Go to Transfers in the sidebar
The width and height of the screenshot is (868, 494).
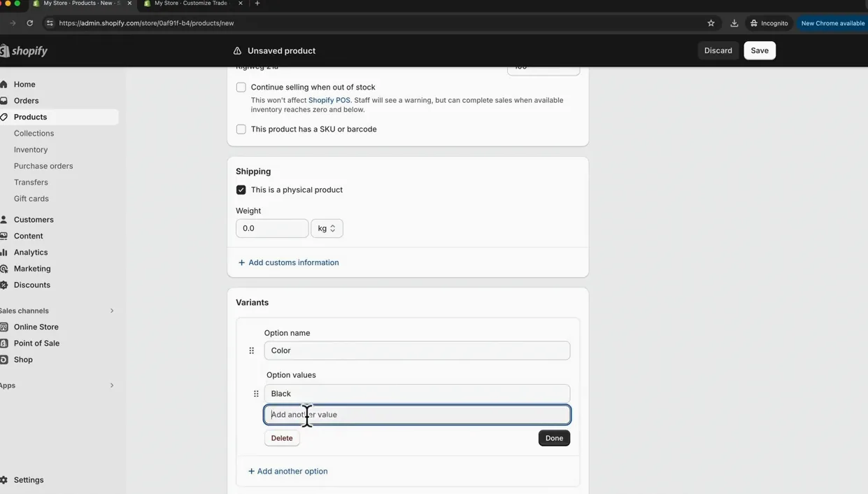click(x=31, y=182)
